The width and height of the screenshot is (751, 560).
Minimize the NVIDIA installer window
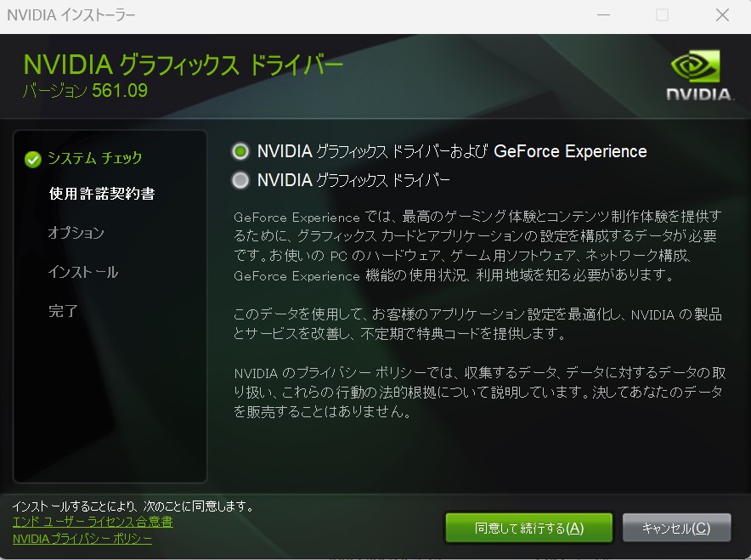click(603, 15)
